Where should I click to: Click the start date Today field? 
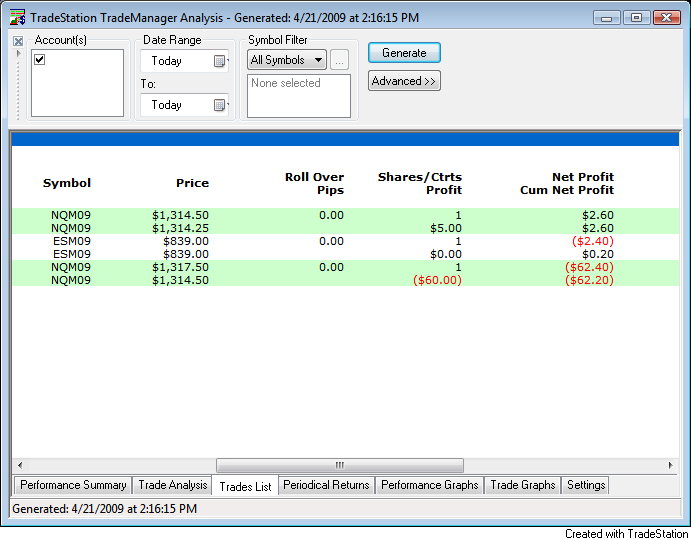[184, 61]
